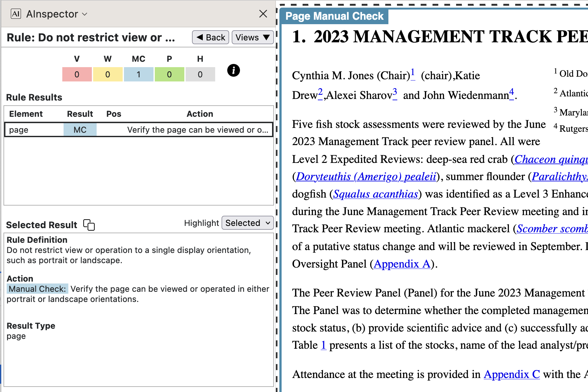The image size is (588, 392).
Task: Copy selected result to clipboard
Action: (89, 225)
